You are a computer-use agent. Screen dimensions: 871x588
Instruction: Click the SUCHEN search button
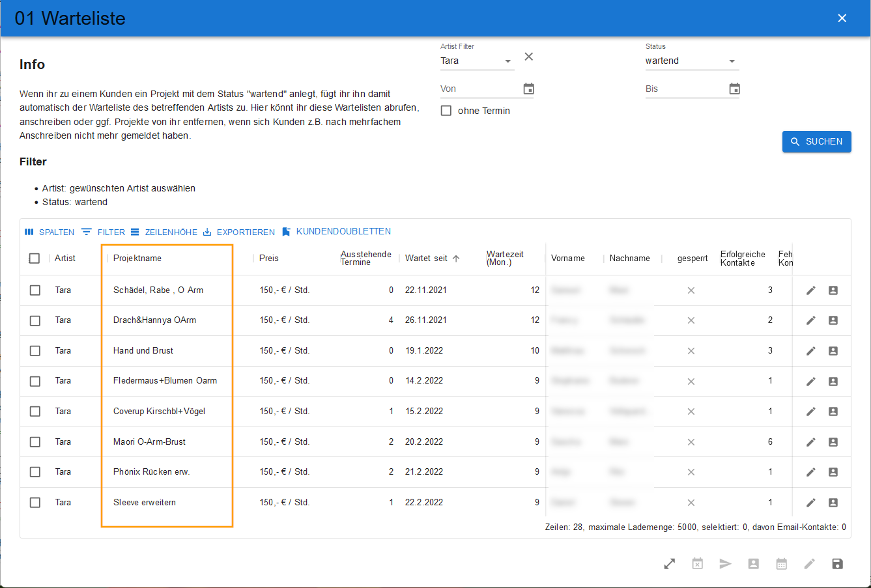pyautogui.click(x=817, y=141)
